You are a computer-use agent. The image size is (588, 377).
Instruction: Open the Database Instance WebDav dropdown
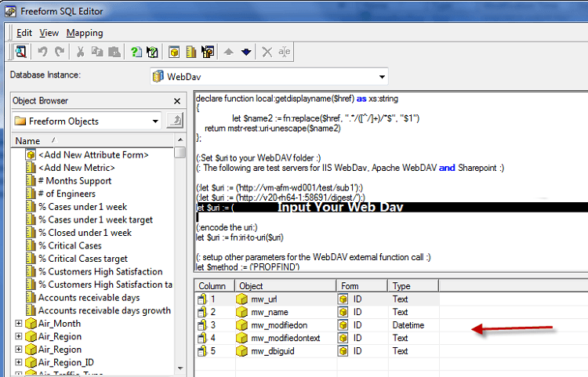coord(382,77)
